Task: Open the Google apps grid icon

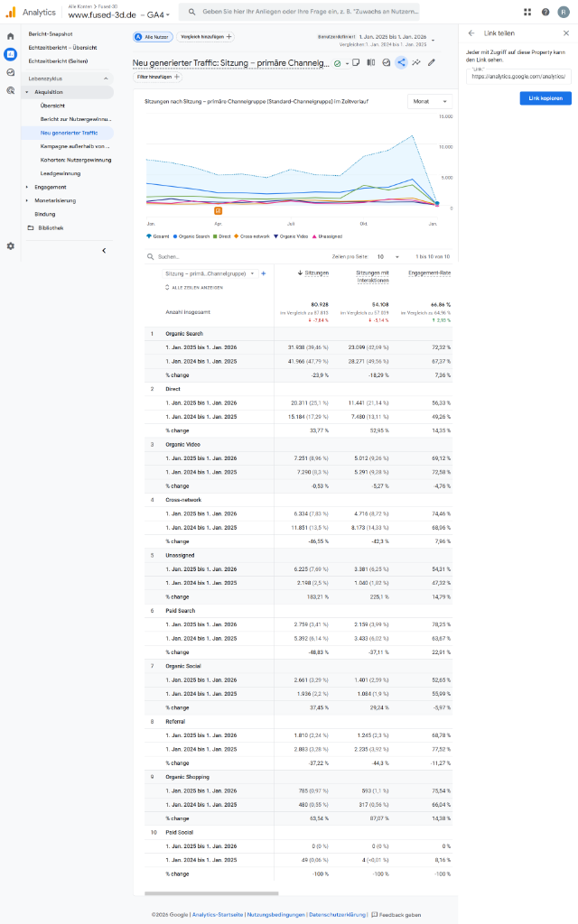Action: pyautogui.click(x=527, y=12)
